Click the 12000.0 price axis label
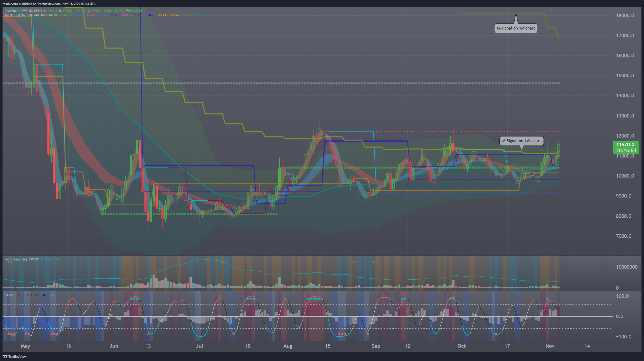 coord(625,136)
